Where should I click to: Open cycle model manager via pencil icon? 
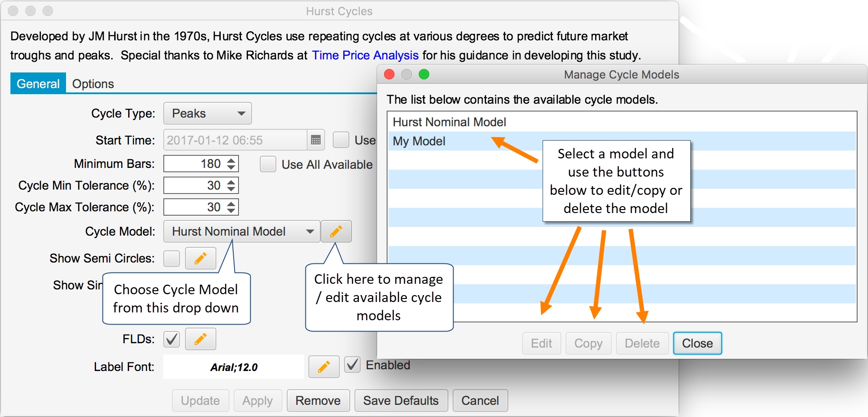tap(336, 231)
